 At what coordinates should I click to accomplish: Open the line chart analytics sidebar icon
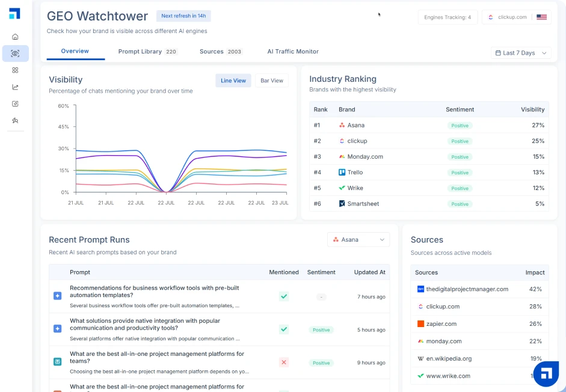(15, 87)
